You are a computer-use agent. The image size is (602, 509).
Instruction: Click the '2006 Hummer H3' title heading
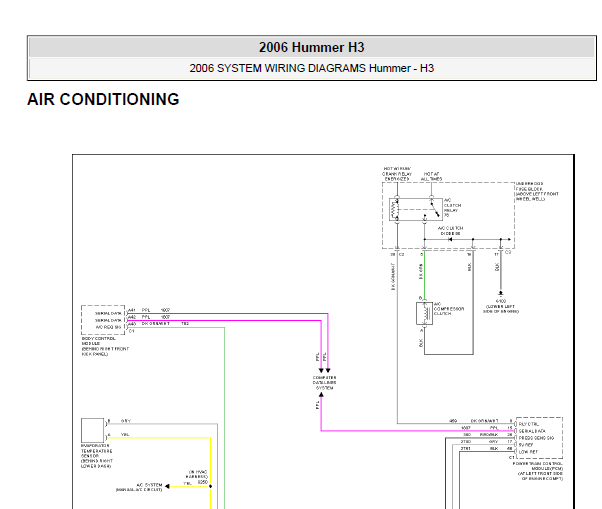tap(311, 47)
